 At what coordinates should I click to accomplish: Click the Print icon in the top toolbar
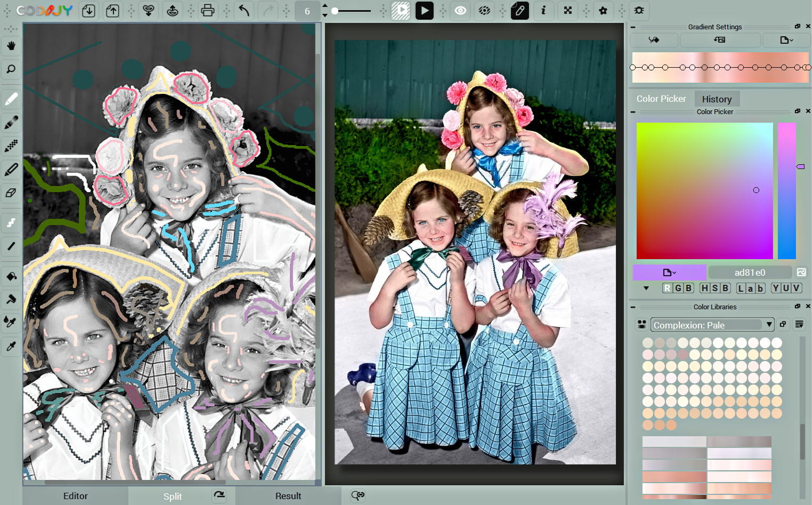click(x=208, y=11)
